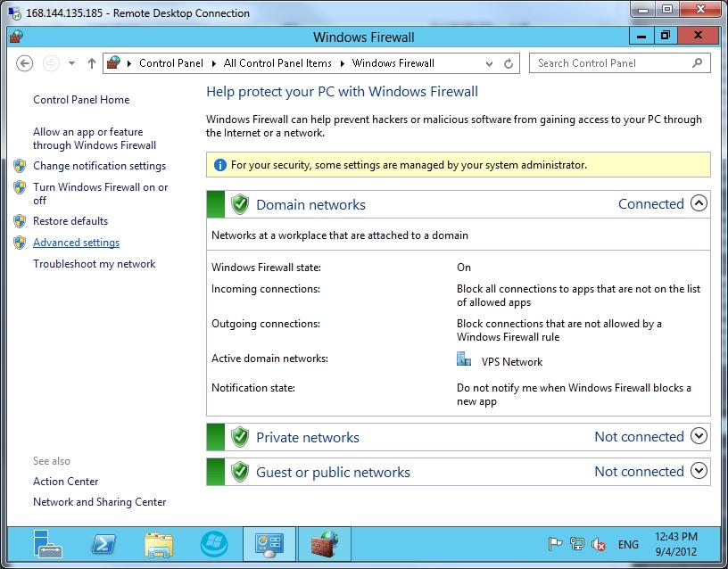728x569 pixels.
Task: Open Control Panel Home
Action: click(81, 100)
